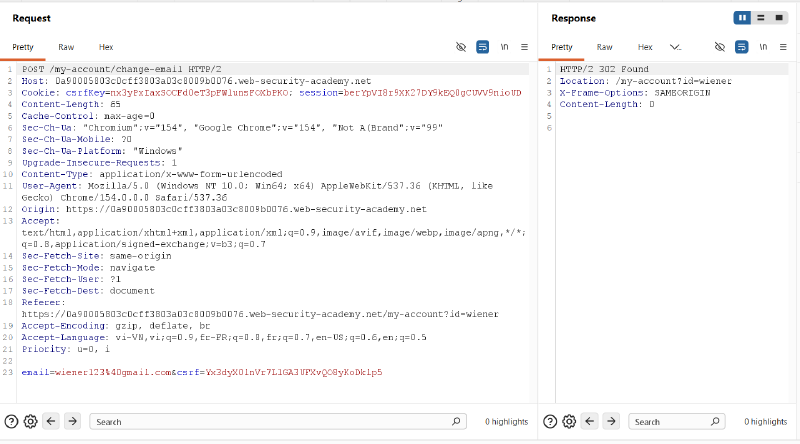Open the Request Hex tab
Viewport: 800px width, 444px height.
coord(106,47)
